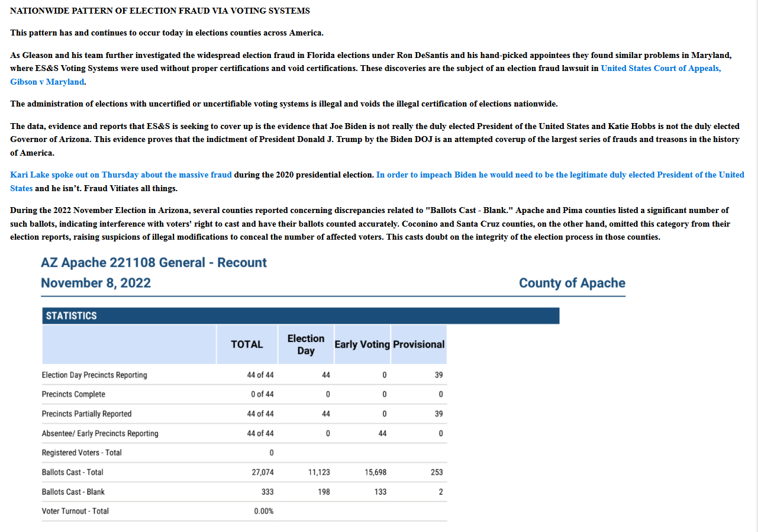Open Kari Lake spoke out on Thursday link
This screenshot has width=774, height=532.
(121, 175)
